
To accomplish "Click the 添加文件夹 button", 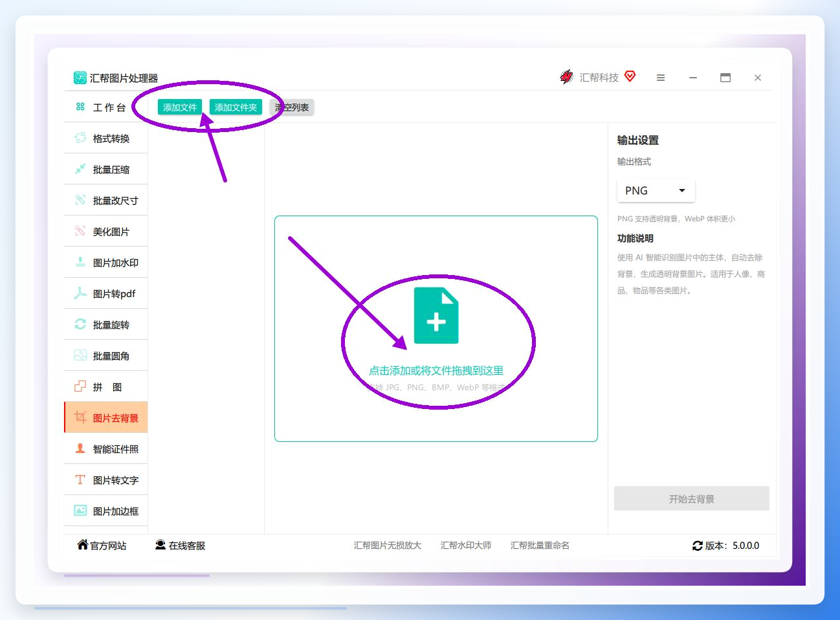I will (236, 107).
